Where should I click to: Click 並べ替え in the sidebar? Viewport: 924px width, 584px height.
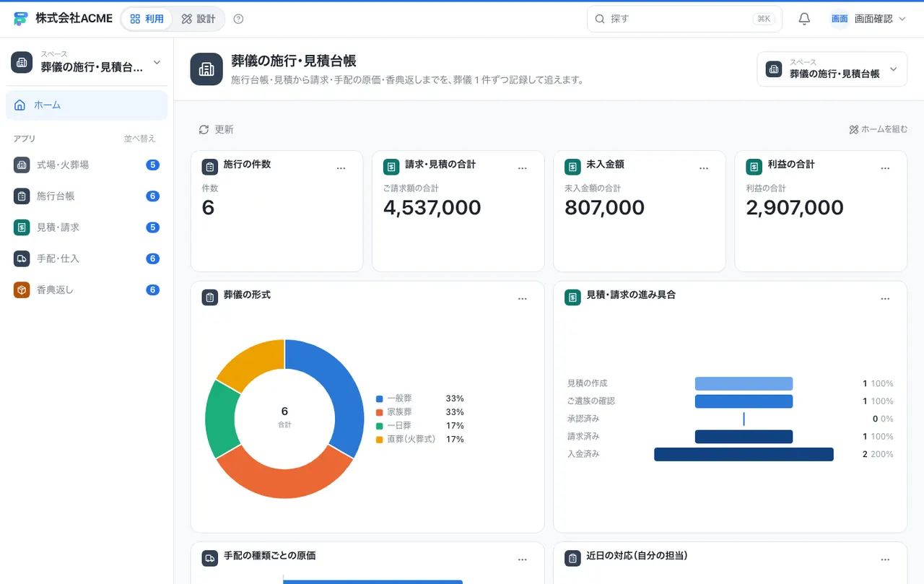139,139
